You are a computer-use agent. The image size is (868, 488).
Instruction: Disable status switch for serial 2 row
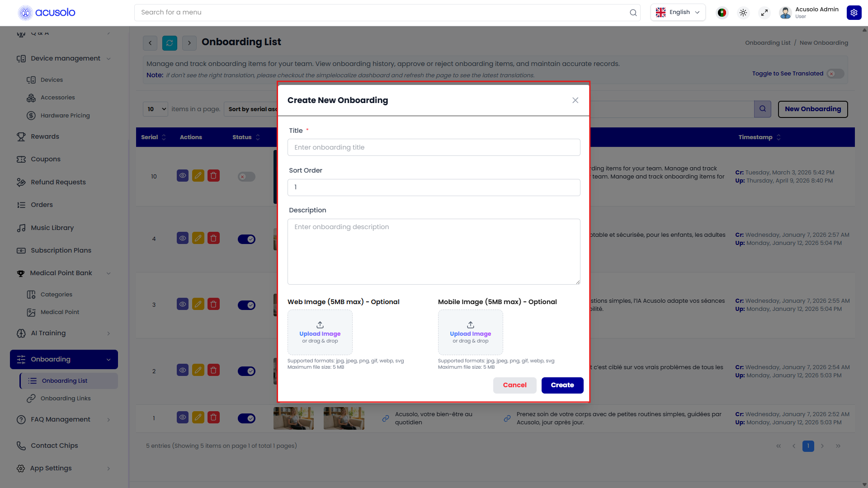247,371
